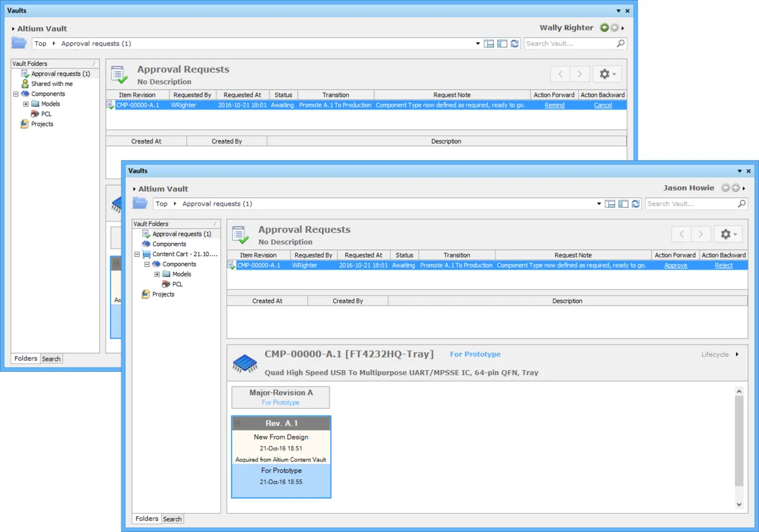Switch to the Search tab in Wally Righter's window

(x=51, y=359)
